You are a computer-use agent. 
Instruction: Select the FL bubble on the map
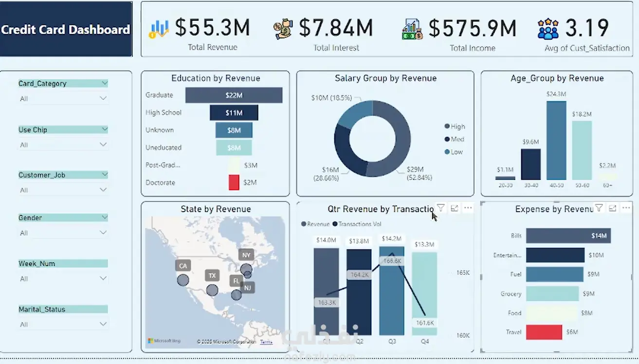237,294
